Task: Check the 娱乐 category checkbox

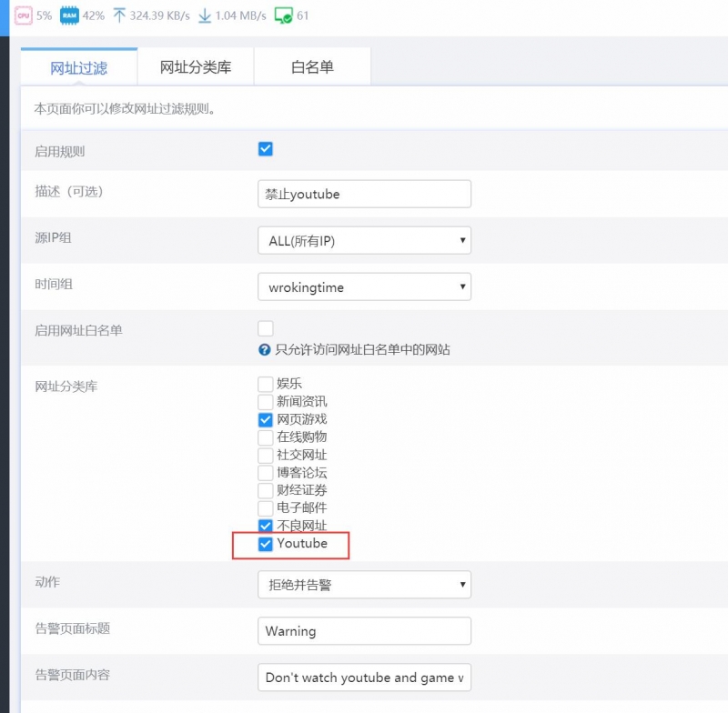Action: tap(266, 384)
